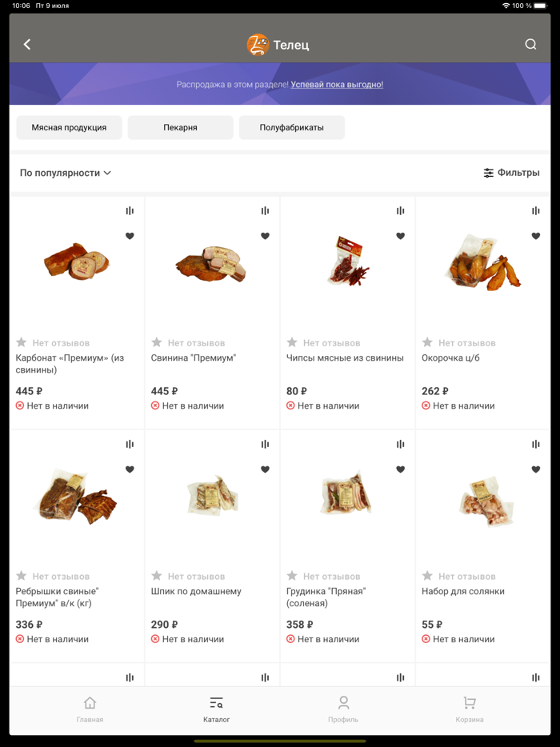Follow the Успевай пока выгодно! link
This screenshot has width=560, height=747.
(337, 85)
